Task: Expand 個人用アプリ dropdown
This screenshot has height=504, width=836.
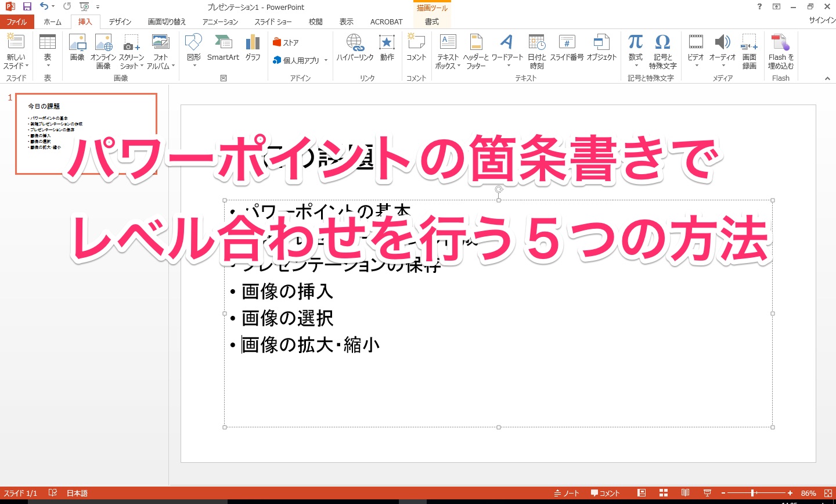Action: click(x=326, y=60)
